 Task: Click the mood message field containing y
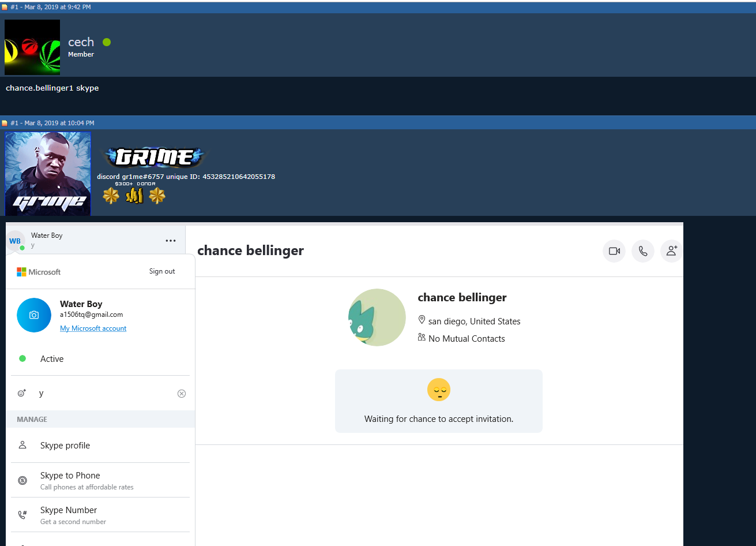107,393
